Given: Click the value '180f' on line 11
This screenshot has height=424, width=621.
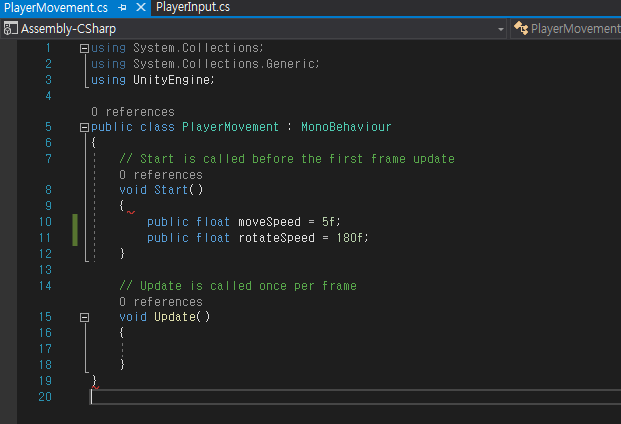Looking at the screenshot, I should point(350,238).
